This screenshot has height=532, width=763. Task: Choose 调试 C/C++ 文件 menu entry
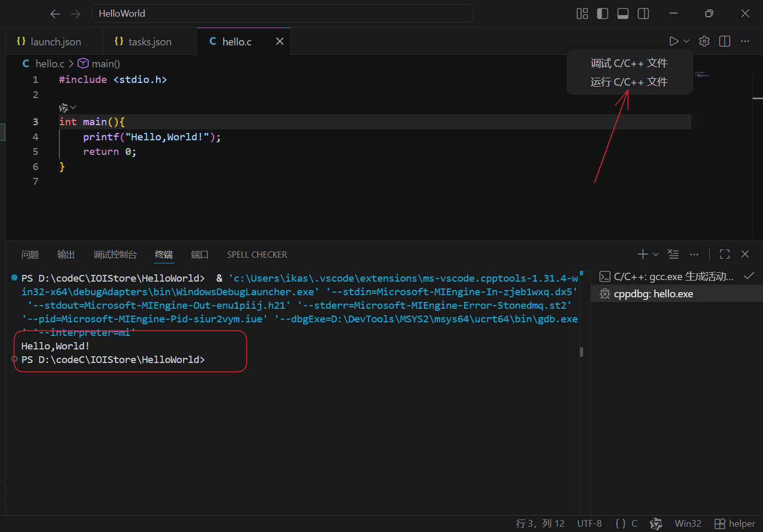629,63
